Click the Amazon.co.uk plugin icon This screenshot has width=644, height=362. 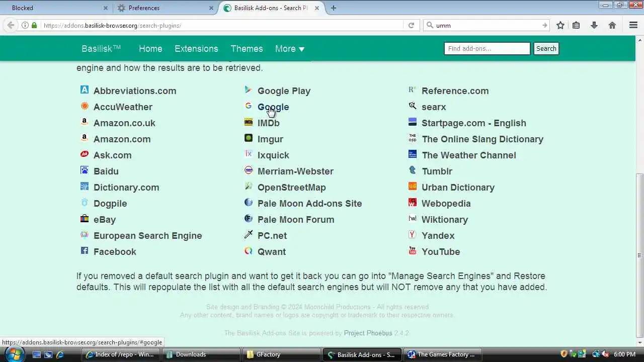tap(85, 122)
